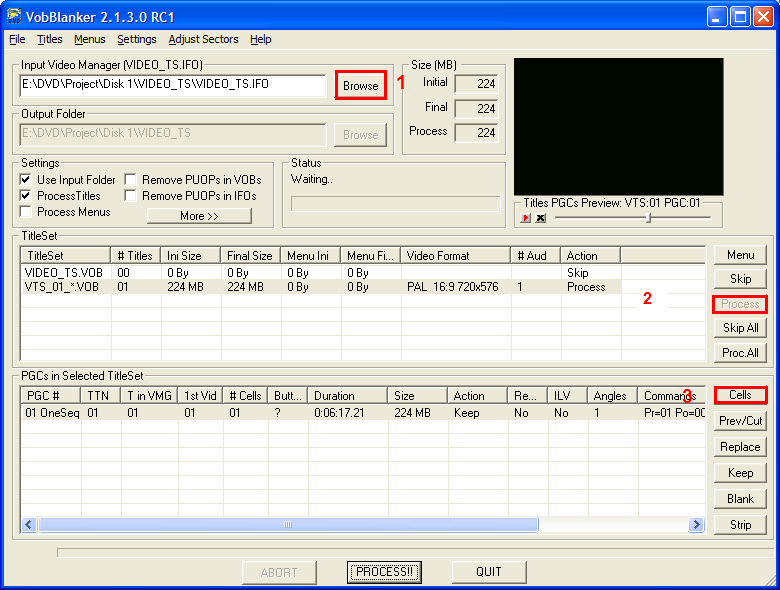Click the Proc.All button
The width and height of the screenshot is (780, 590).
pyautogui.click(x=740, y=353)
